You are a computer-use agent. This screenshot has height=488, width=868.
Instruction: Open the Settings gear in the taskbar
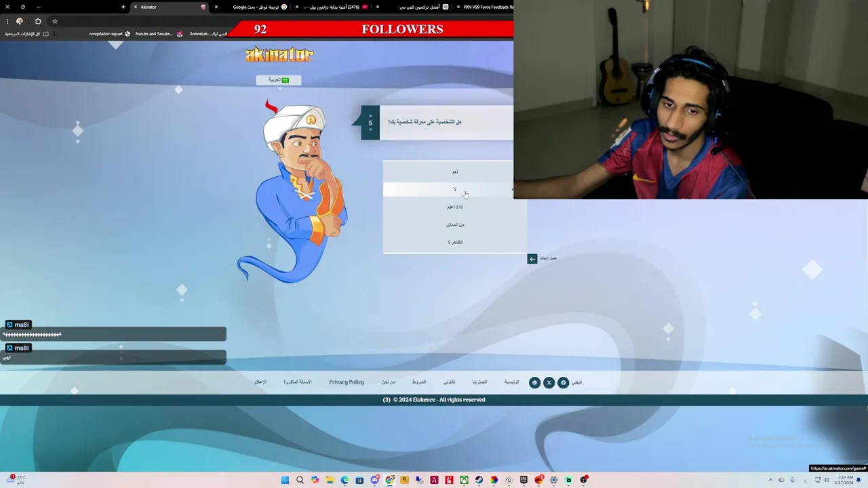(x=553, y=480)
